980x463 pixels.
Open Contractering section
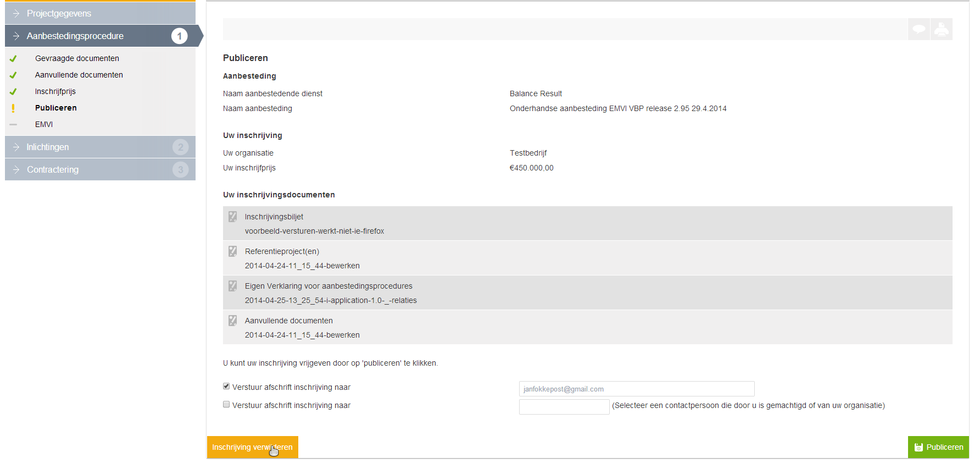(x=100, y=169)
